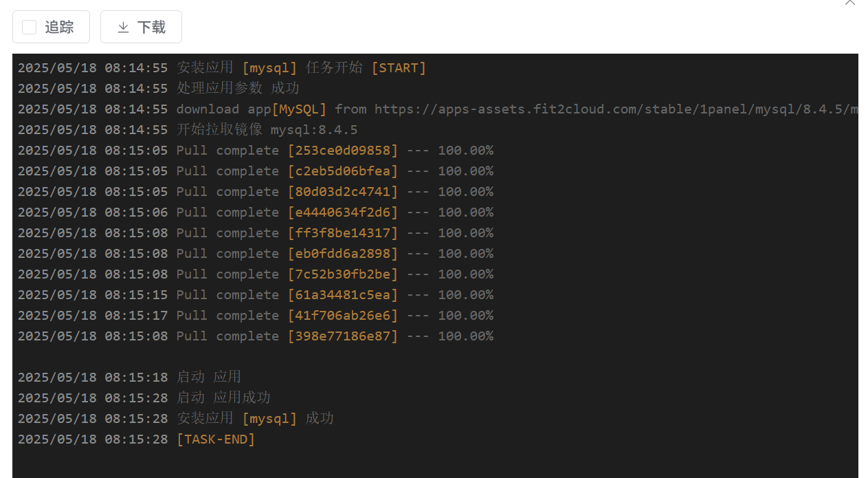Screen dimensions: 868x478
Task: Click the layer hash [c2eb5d06bfea]
Action: pyautogui.click(x=343, y=171)
